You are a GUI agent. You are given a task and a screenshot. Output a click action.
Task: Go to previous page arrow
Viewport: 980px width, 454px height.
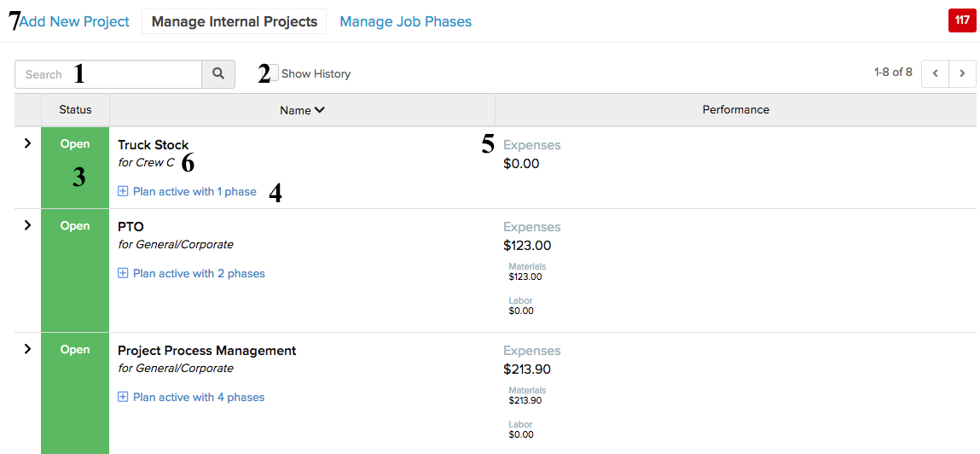(x=936, y=73)
